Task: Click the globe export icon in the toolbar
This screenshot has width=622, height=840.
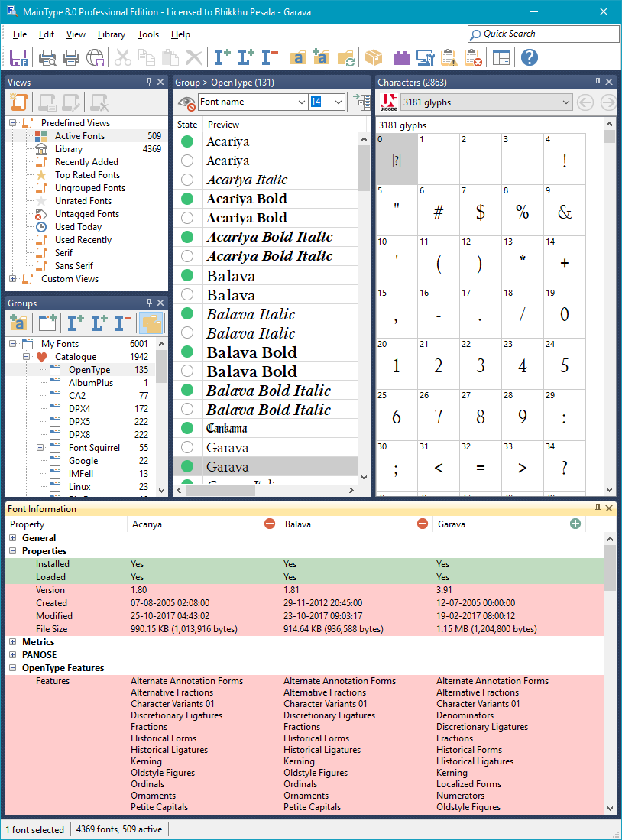Action: pos(95,57)
